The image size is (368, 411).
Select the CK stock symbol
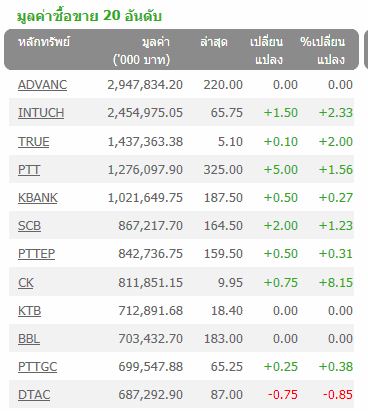pos(26,283)
